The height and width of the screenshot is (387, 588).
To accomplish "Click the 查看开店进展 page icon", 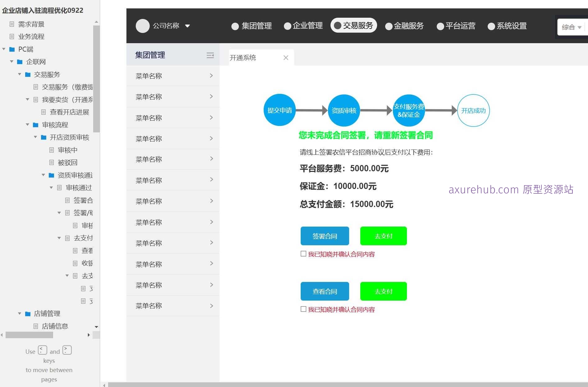I will click(43, 112).
